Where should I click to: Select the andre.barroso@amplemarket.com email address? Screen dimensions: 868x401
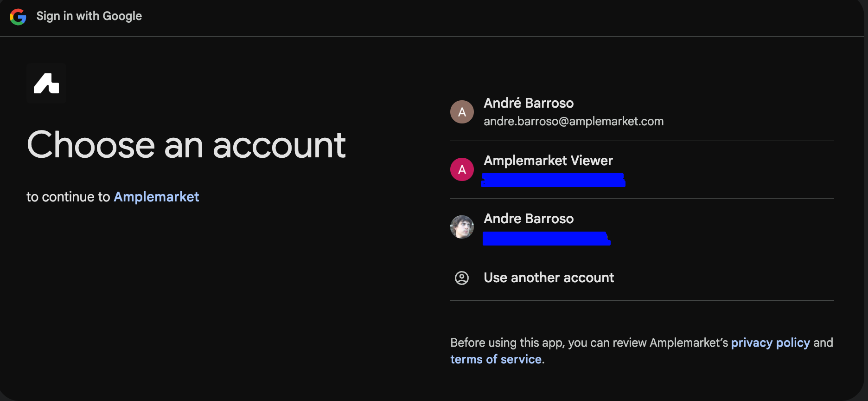tap(574, 122)
